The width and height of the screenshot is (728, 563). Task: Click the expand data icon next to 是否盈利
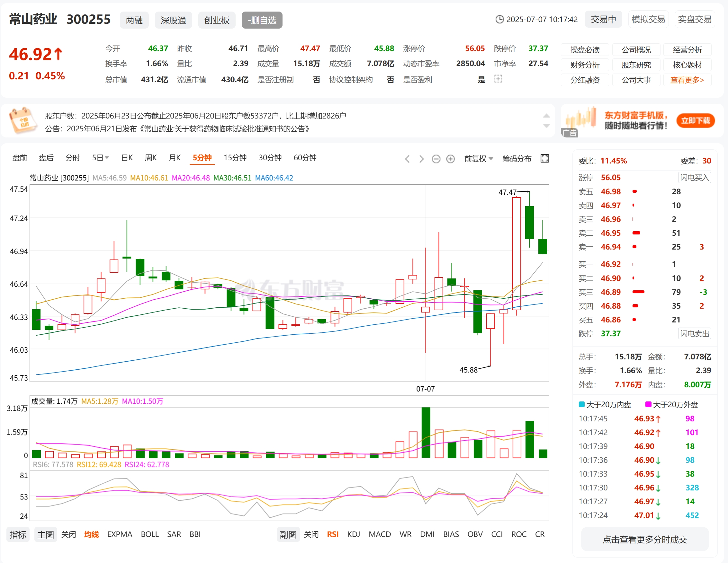click(498, 79)
